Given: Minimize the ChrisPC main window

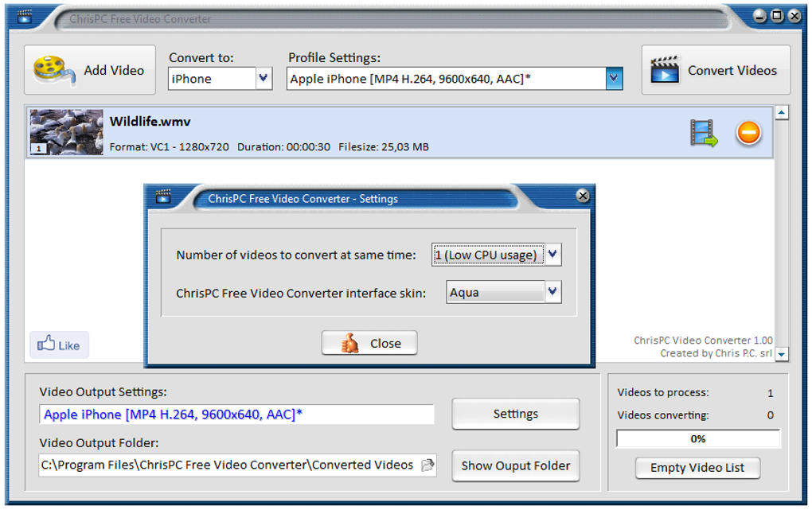Looking at the screenshot, I should tap(759, 16).
